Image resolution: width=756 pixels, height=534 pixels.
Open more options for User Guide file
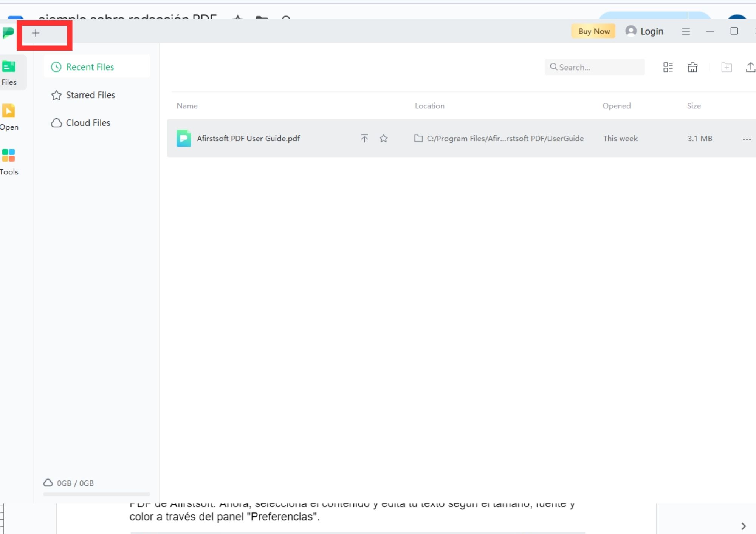tap(747, 139)
